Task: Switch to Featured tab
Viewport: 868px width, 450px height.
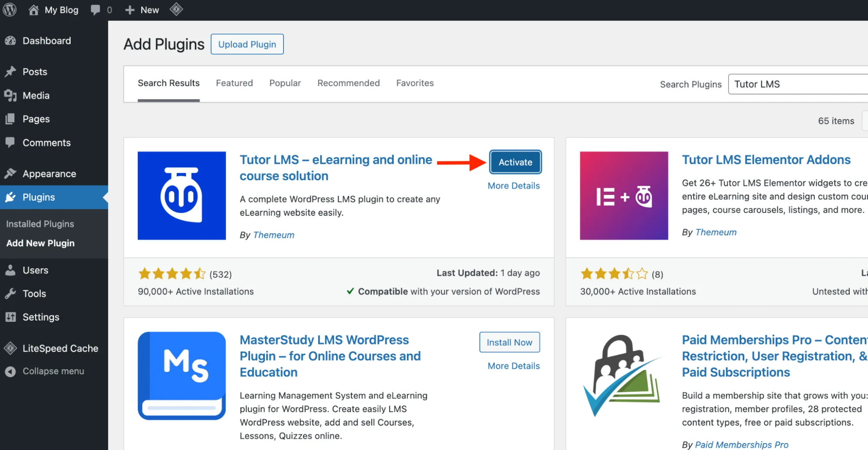Action: [x=234, y=83]
